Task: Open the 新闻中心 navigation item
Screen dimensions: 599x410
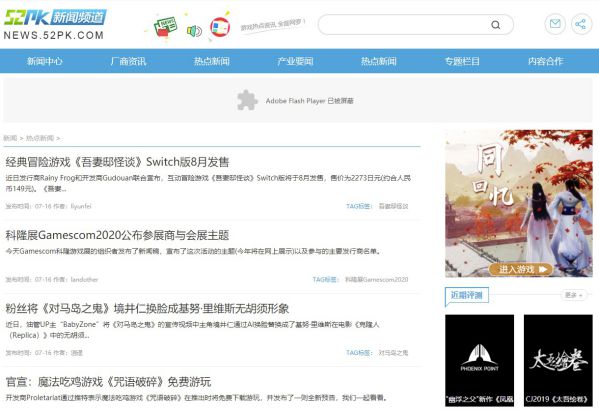Action: [x=45, y=61]
